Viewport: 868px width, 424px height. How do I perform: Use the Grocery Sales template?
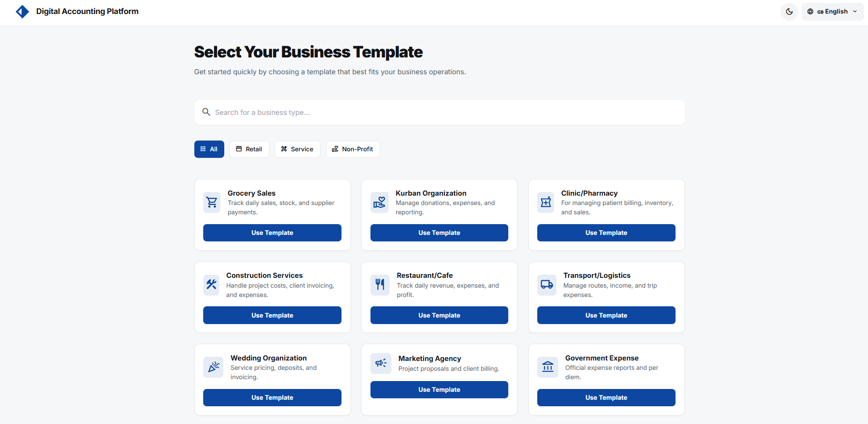[272, 233]
